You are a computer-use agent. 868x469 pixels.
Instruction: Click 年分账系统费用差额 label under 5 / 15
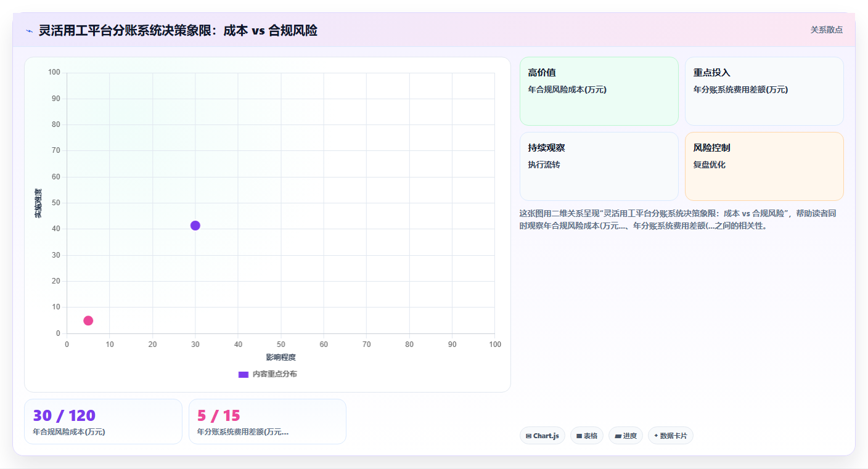click(243, 432)
